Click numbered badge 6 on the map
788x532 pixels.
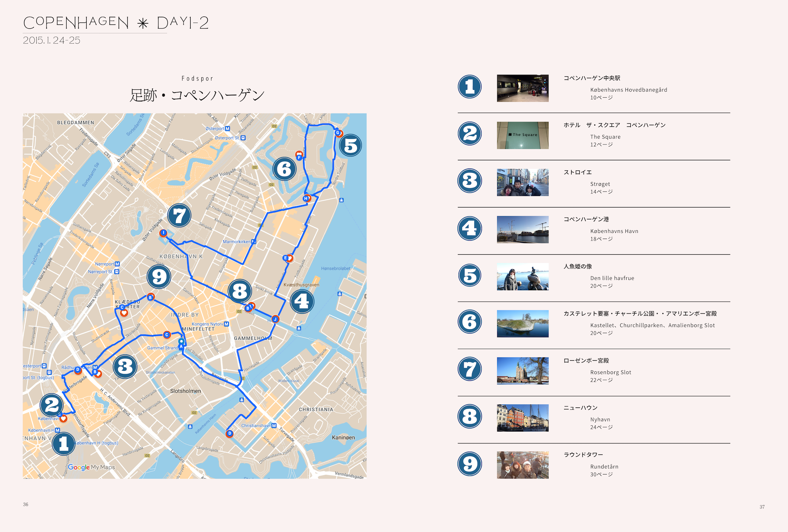coord(284,169)
